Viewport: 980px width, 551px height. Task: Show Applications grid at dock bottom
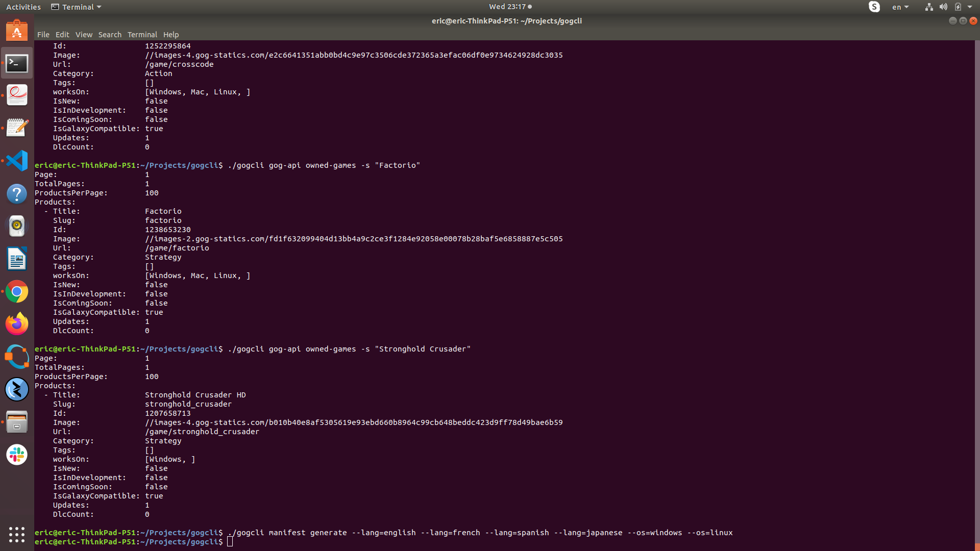coord(17,534)
